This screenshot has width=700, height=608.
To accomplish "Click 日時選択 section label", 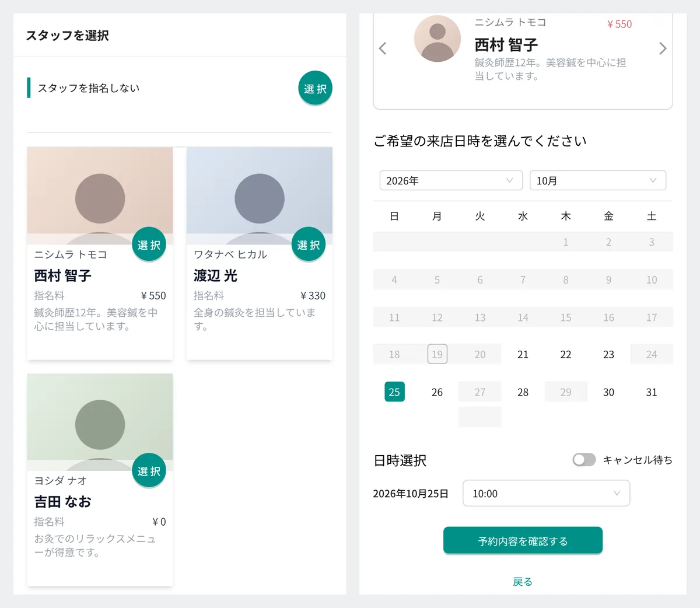I will click(400, 460).
